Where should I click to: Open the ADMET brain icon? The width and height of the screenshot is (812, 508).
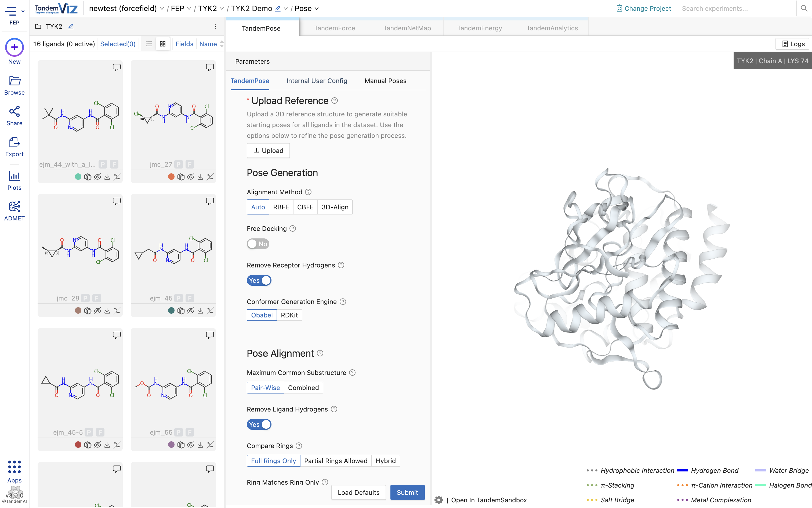tap(15, 207)
